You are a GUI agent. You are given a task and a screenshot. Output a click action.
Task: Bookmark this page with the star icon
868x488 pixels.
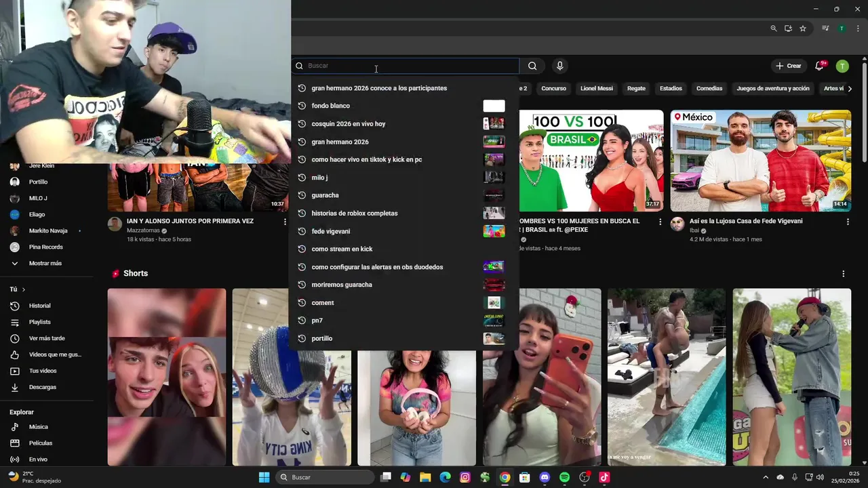coord(803,28)
